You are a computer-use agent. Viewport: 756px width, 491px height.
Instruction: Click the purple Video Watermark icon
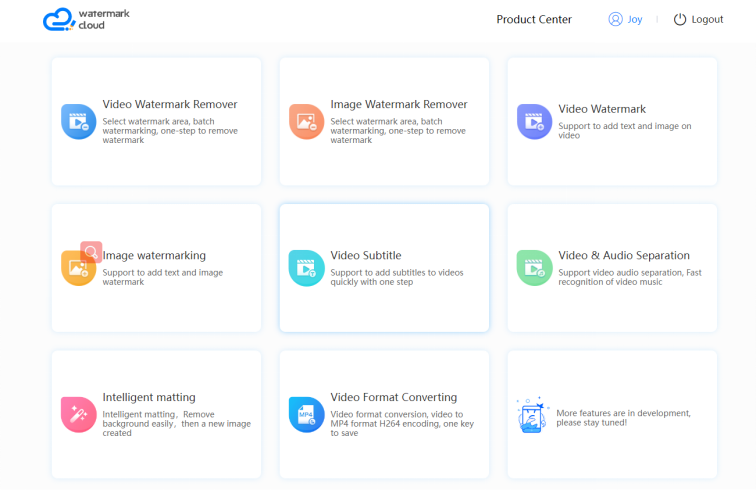(x=534, y=122)
